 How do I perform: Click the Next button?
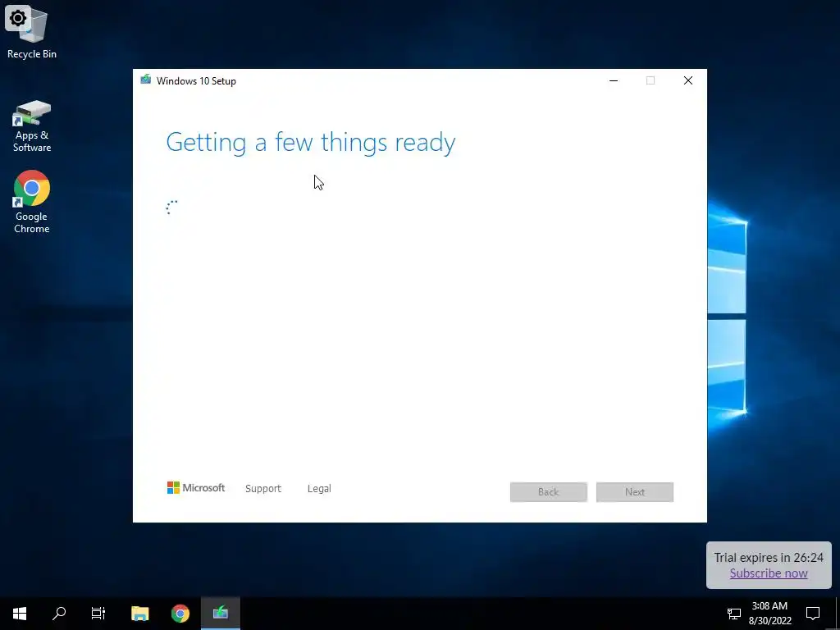635,492
